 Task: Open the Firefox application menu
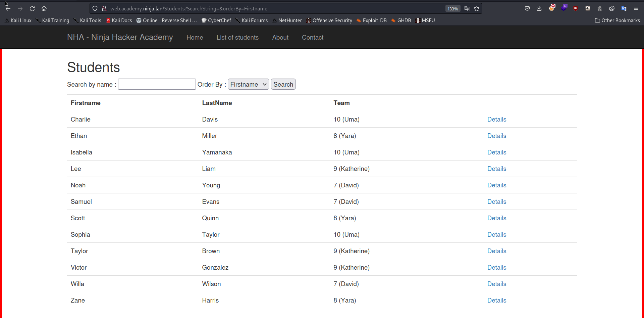coord(636,8)
